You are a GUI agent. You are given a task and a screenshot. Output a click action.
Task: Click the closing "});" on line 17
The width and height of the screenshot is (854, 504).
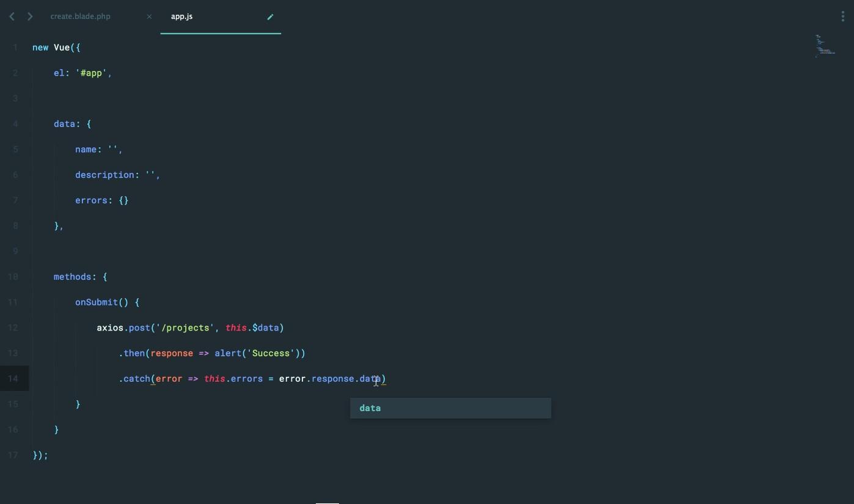(40, 456)
